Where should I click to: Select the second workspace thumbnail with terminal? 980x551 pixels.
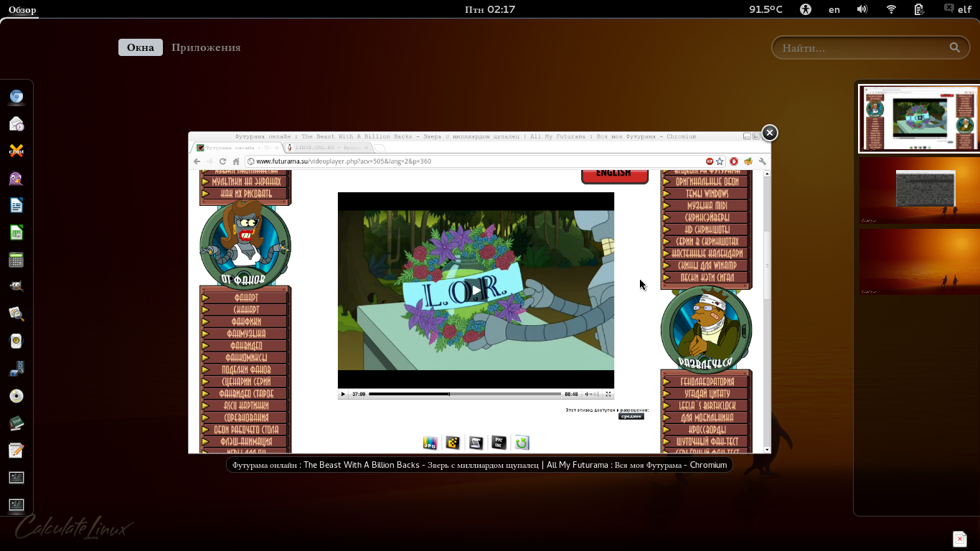click(919, 191)
